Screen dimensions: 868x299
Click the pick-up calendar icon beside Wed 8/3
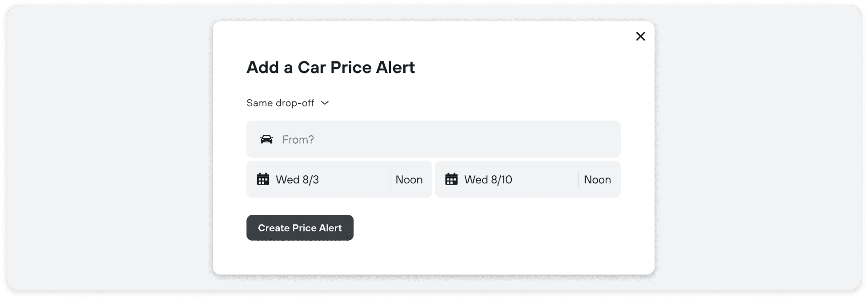point(263,179)
